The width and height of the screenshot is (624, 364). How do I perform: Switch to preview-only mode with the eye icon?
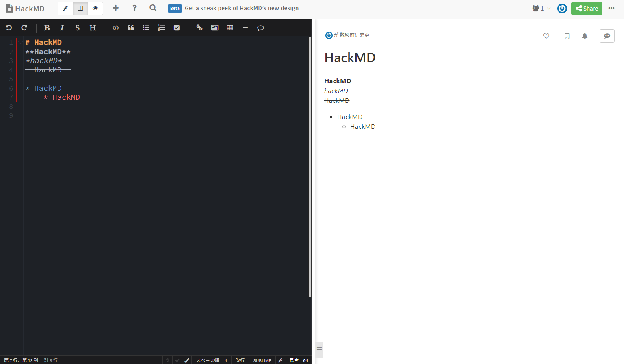(95, 8)
